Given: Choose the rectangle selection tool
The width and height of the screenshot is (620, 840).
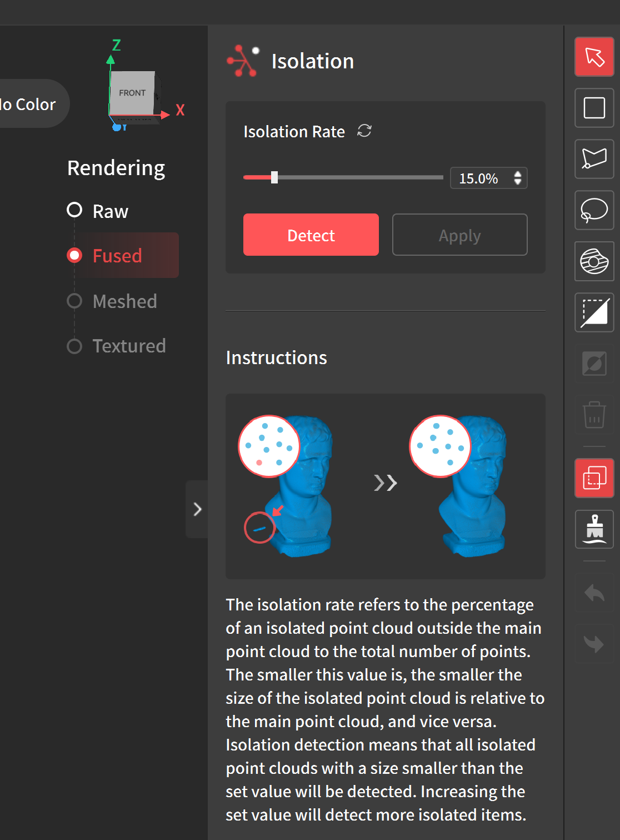Looking at the screenshot, I should [x=594, y=108].
